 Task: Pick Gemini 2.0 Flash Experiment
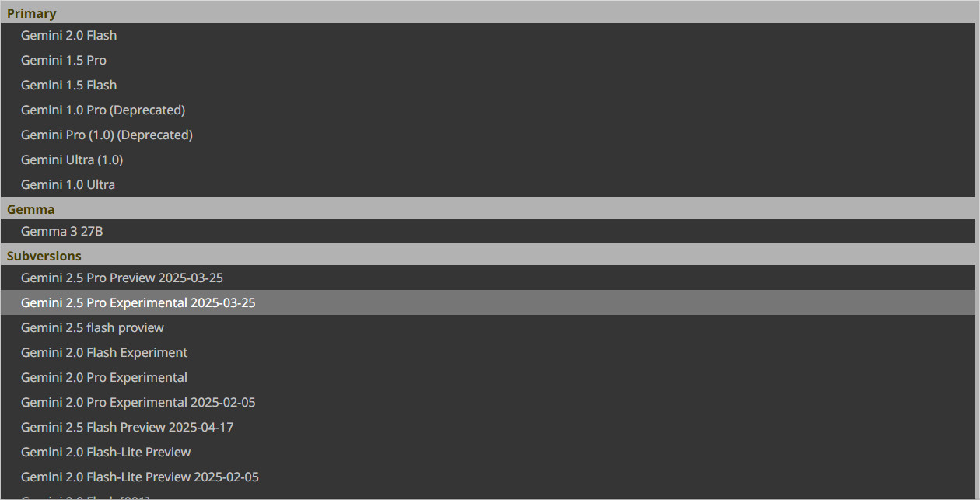point(104,352)
